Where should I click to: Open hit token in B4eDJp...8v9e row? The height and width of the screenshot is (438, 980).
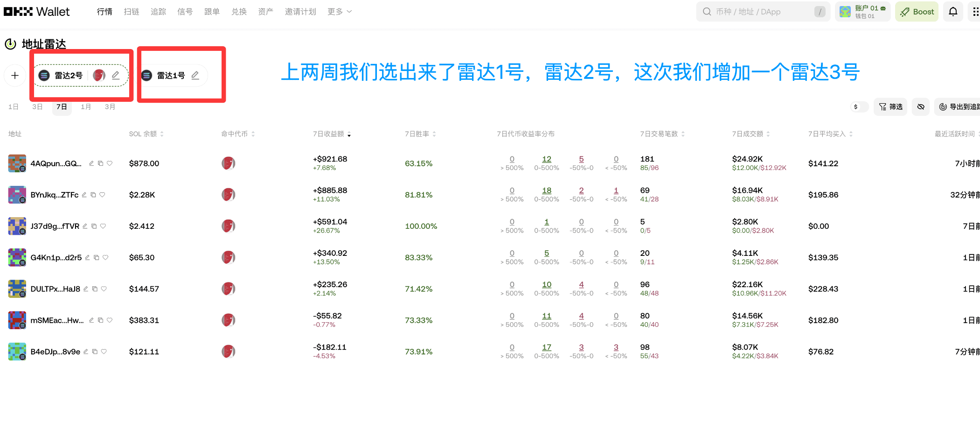click(x=228, y=352)
